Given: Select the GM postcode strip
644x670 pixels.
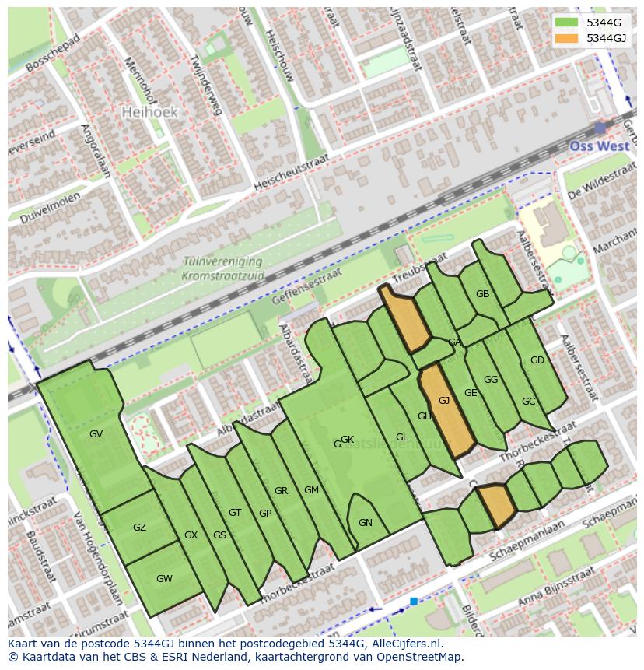Looking at the screenshot, I should (x=312, y=490).
